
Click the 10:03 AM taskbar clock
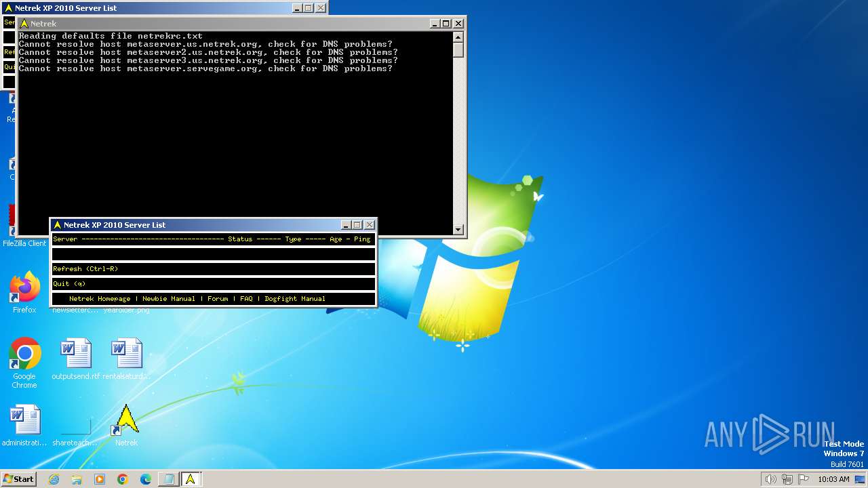[833, 479]
